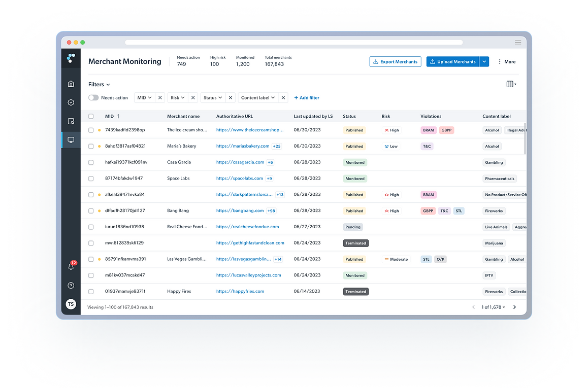Expand the Status filter dropdown
The image size is (588, 388).
(213, 97)
